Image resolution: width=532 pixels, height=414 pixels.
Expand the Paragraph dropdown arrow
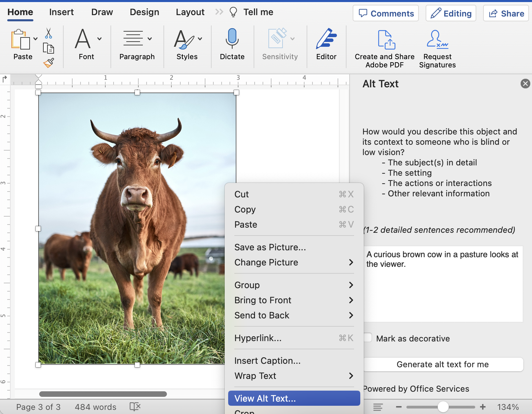[x=150, y=39]
